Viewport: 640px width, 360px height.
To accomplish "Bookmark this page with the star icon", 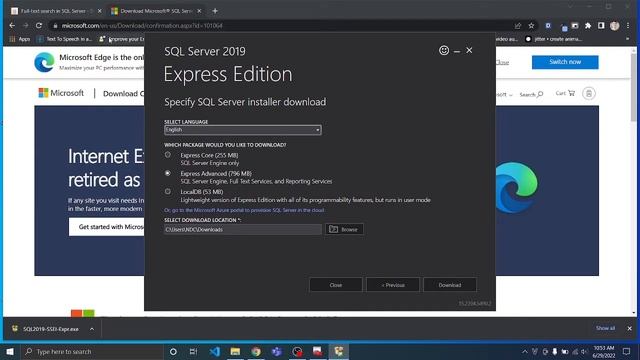I will (531, 26).
